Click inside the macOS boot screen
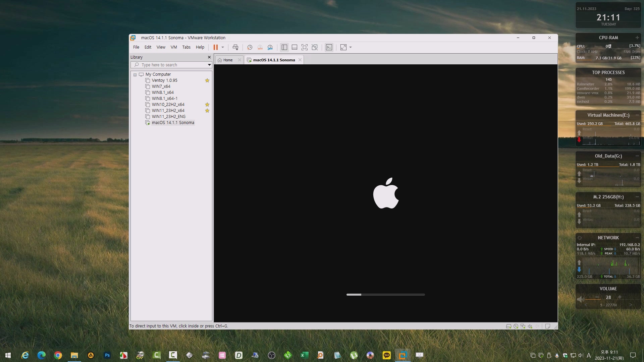 tap(386, 193)
